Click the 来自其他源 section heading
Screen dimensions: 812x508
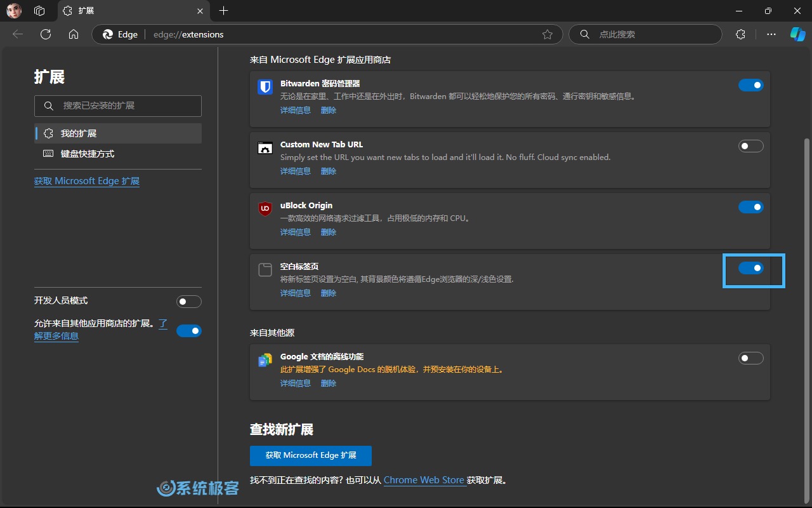click(272, 333)
